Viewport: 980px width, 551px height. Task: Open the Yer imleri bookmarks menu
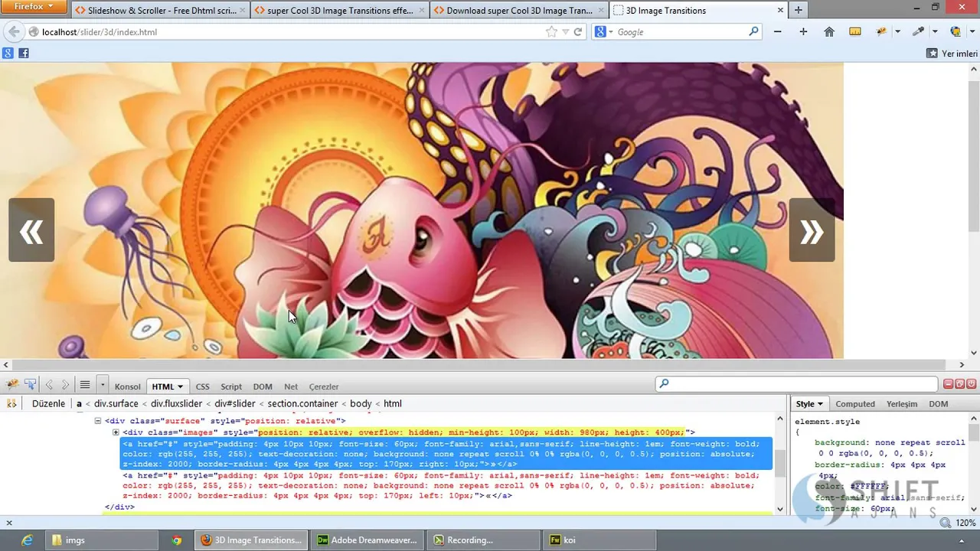952,54
